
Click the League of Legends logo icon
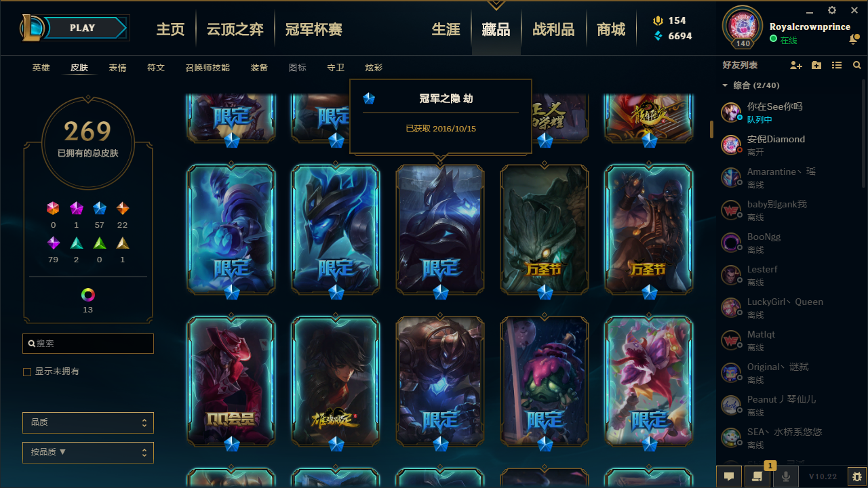tap(33, 28)
